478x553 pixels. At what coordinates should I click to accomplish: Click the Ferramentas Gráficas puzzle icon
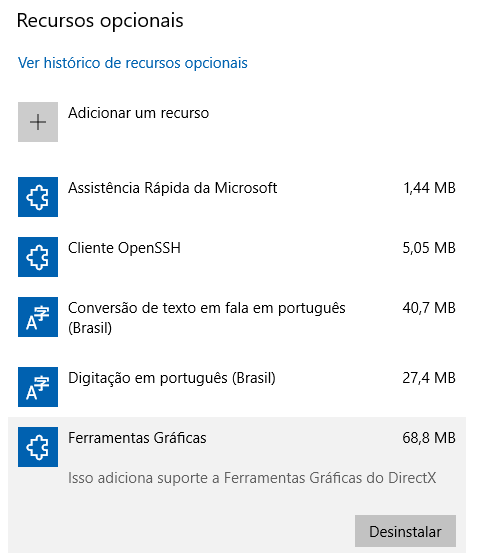(x=38, y=447)
